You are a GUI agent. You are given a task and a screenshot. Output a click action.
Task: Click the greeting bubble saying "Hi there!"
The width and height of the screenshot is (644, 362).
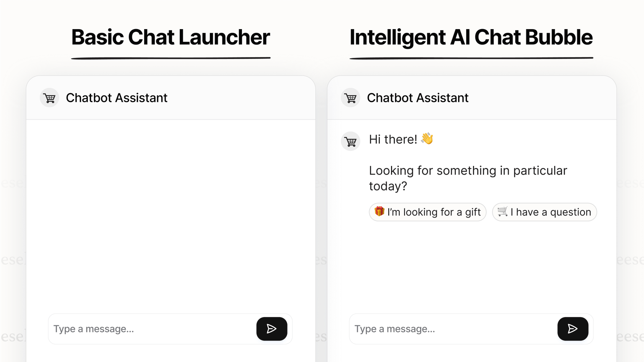click(x=393, y=139)
